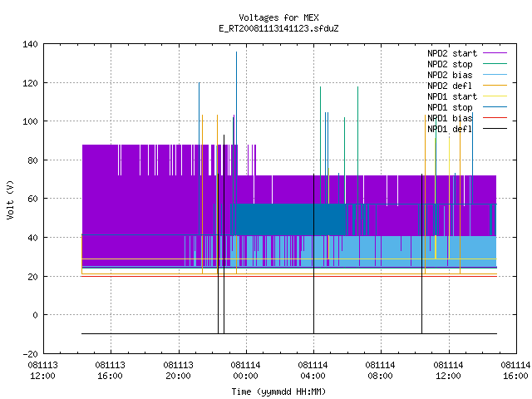Click the y-axis tick label 140
Image resolution: width=532 pixels, height=399 pixels.
tap(30, 44)
